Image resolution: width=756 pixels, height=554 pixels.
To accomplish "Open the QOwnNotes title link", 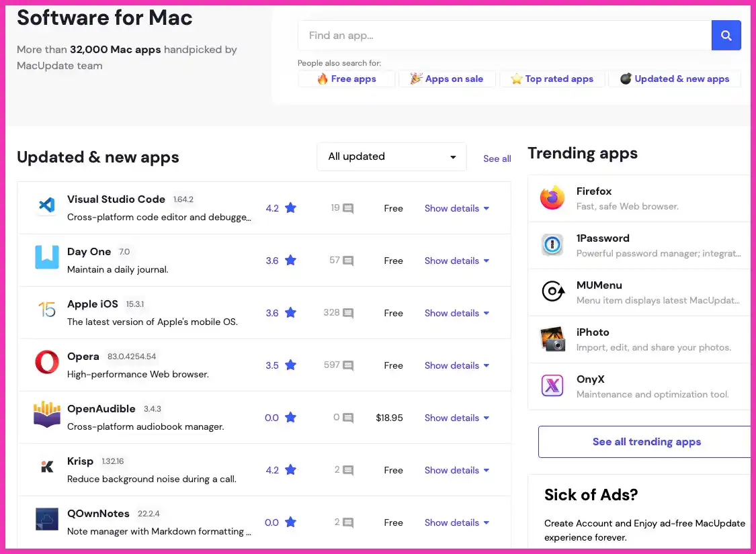I will (98, 514).
